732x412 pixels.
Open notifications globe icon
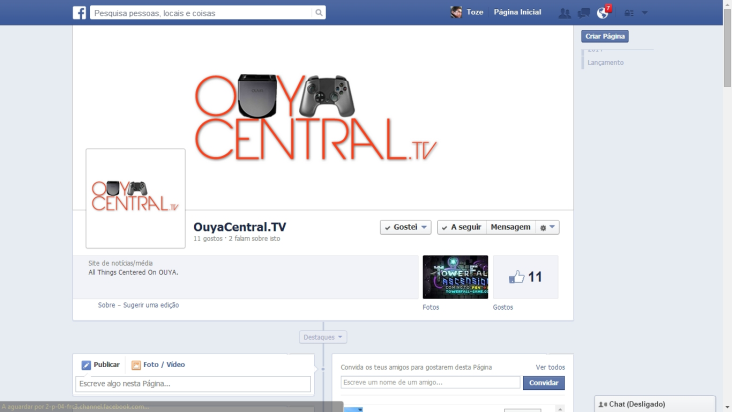click(602, 13)
